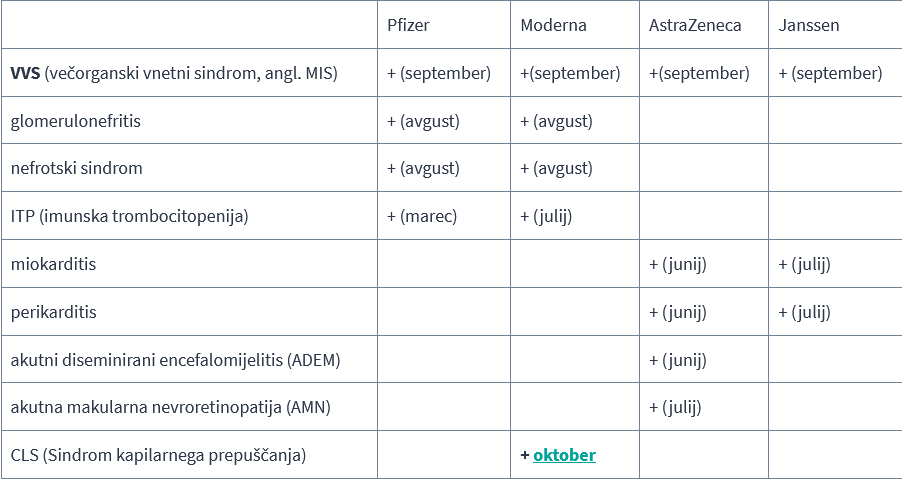902x479 pixels.
Task: Select the nefrotski sindrom row label
Action: coord(77,168)
